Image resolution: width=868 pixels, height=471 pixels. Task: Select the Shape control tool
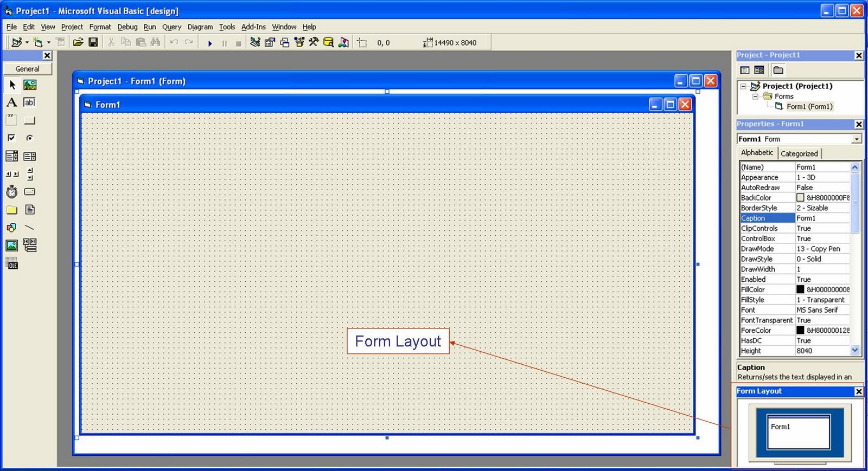coord(12,228)
